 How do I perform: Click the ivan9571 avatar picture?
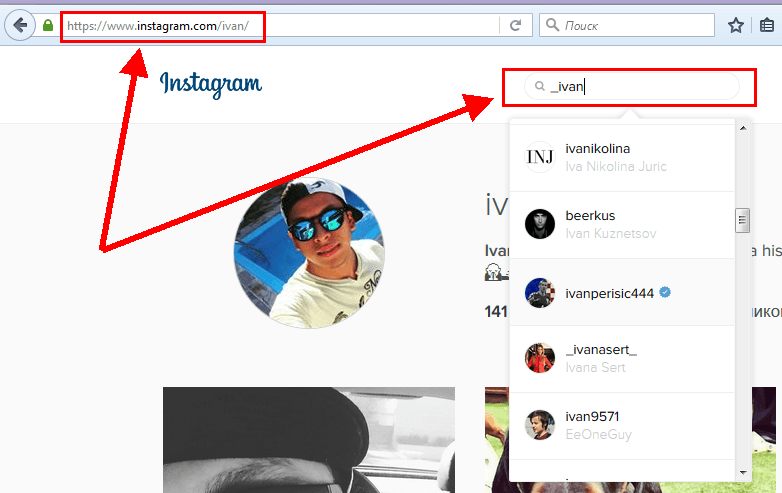pyautogui.click(x=540, y=425)
